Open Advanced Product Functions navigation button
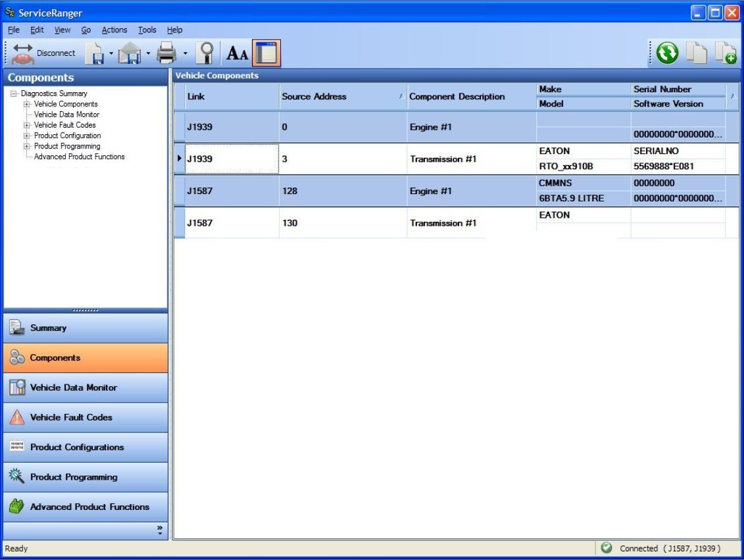744x560 pixels. tap(86, 507)
